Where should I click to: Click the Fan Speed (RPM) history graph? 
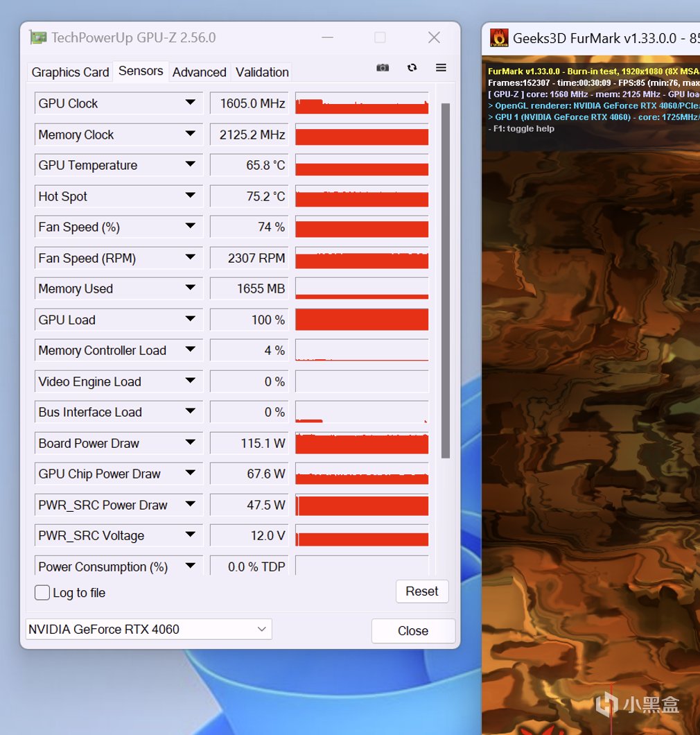pyautogui.click(x=362, y=258)
